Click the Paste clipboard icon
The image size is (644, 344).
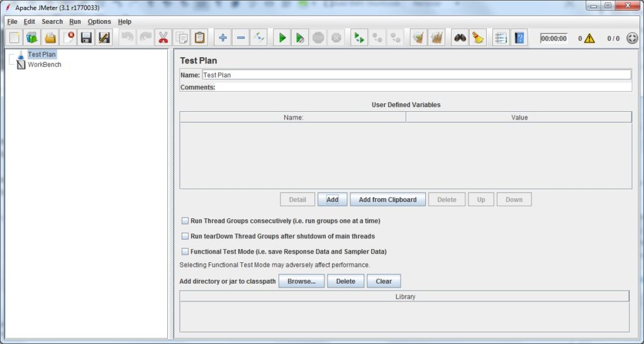[x=199, y=38]
